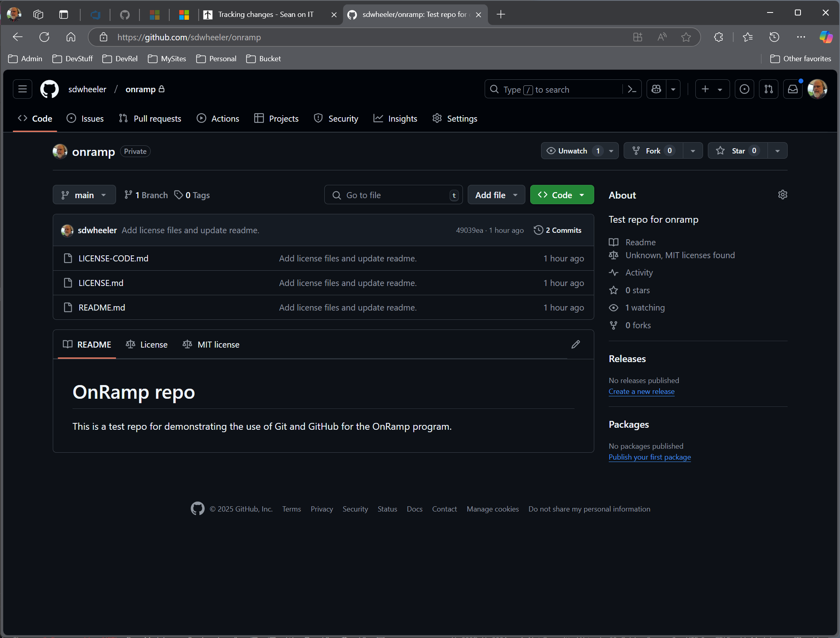Expand the Add file dropdown
Image resolution: width=840 pixels, height=638 pixels.
[x=496, y=195]
